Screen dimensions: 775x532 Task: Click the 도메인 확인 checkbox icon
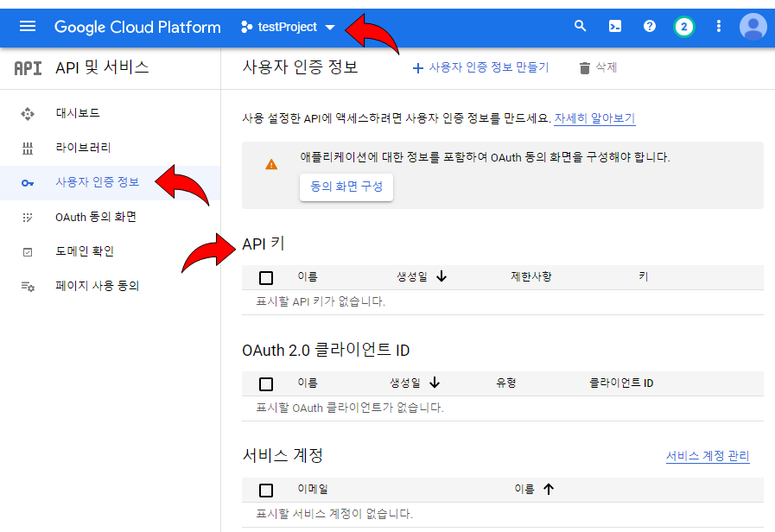pos(28,252)
